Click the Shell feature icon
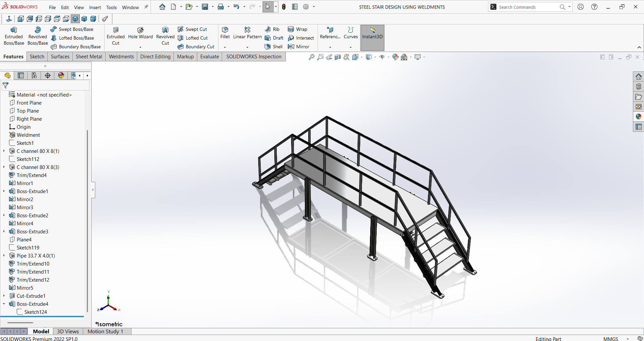 pyautogui.click(x=268, y=47)
